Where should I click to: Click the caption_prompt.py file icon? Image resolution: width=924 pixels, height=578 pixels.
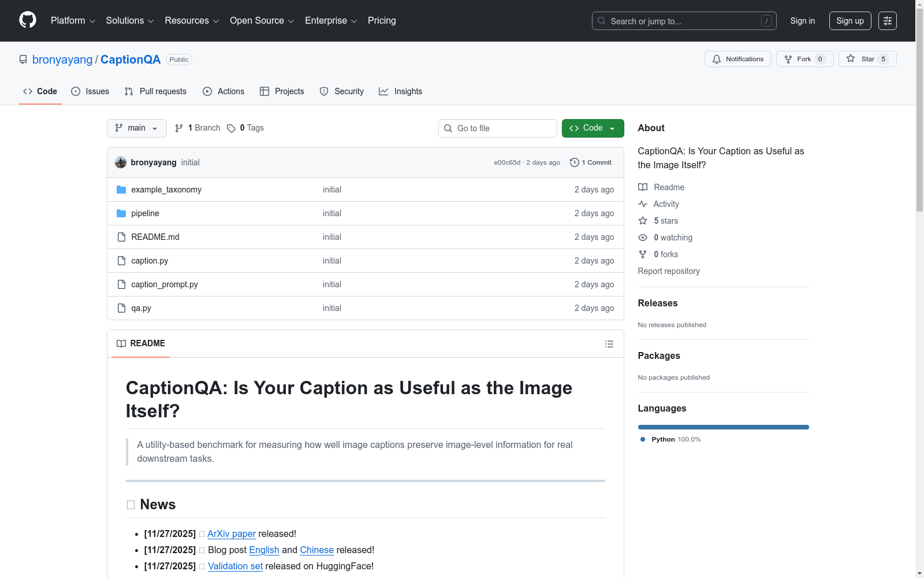[121, 284]
